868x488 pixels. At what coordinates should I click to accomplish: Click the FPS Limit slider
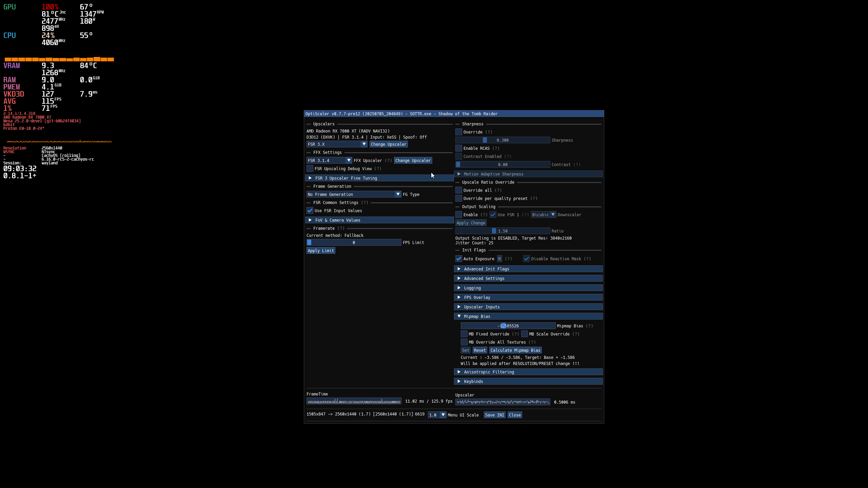(x=354, y=242)
